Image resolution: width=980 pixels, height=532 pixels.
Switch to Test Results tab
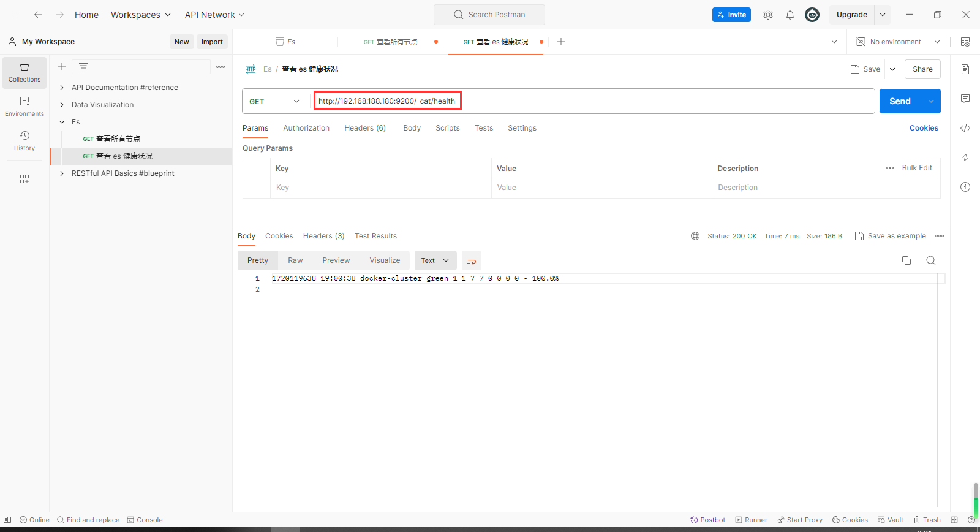click(375, 236)
